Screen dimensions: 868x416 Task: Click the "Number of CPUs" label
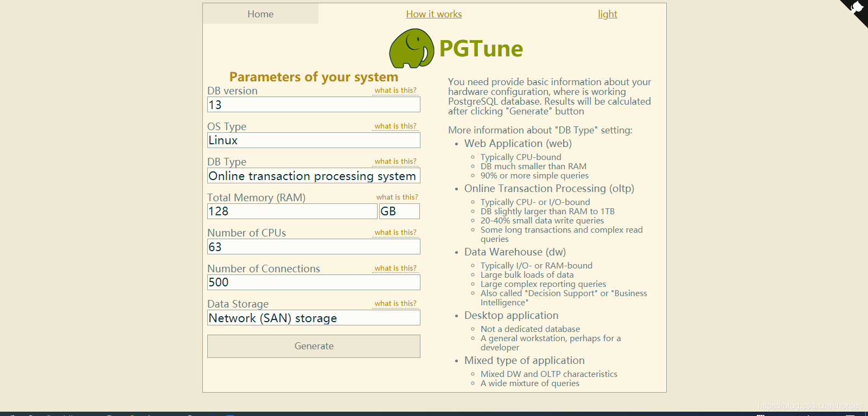(x=246, y=233)
